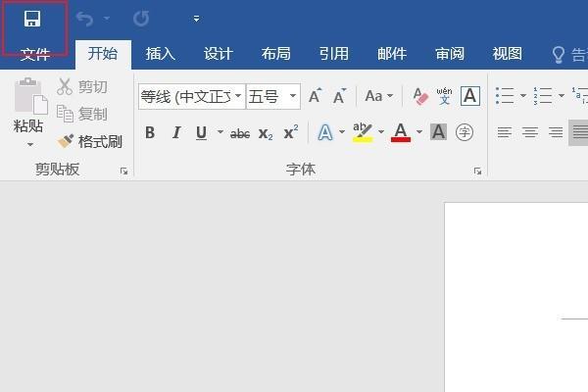Click the Save floppy disk icon
Viewport: 588px width, 392px height.
point(32,19)
